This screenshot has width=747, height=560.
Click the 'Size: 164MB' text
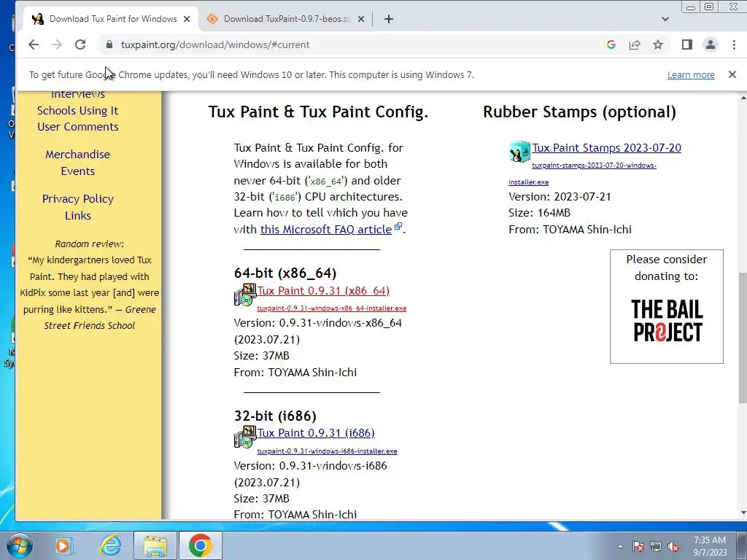(x=539, y=213)
